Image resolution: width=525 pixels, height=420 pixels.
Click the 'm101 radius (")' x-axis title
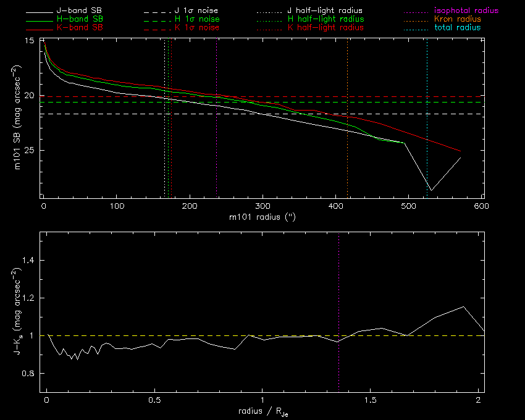[262, 217]
